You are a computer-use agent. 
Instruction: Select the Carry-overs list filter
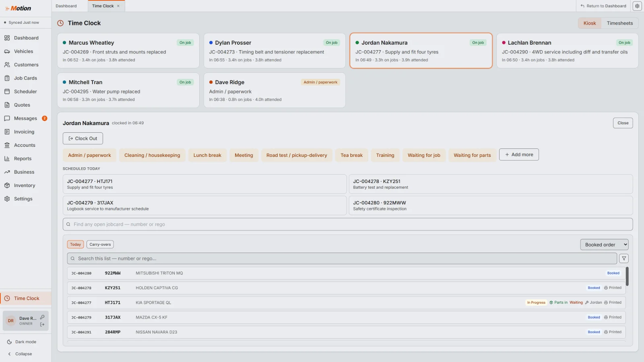(x=100, y=245)
